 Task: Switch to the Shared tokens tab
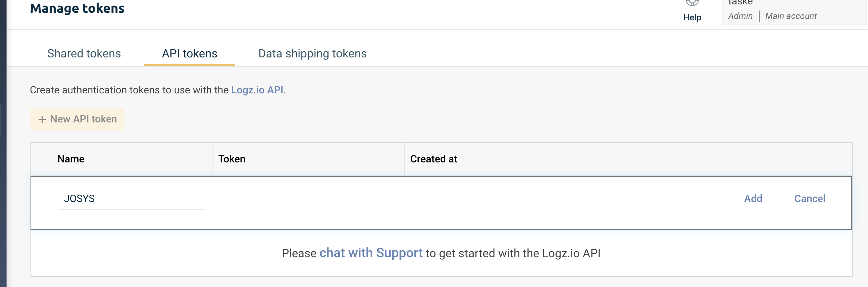point(84,54)
